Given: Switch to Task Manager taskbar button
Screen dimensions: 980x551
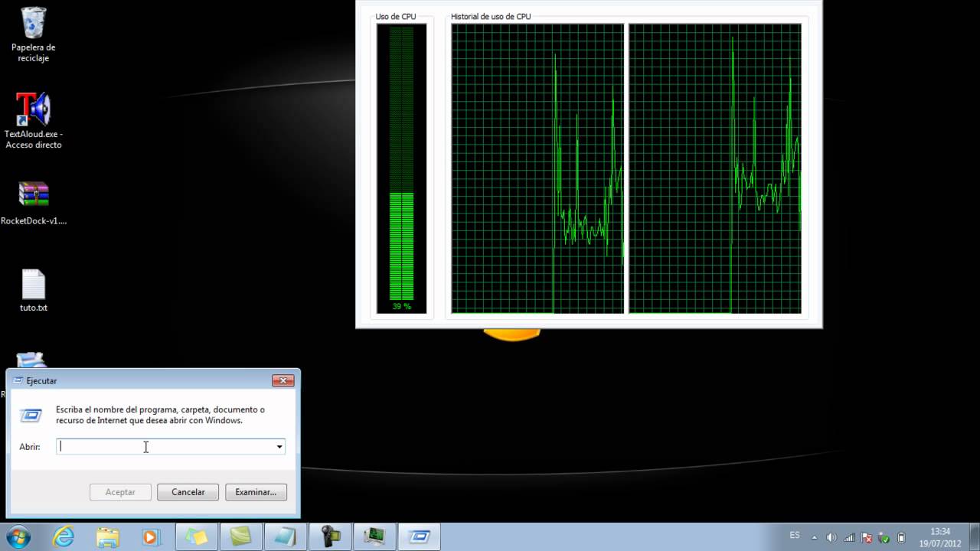Looking at the screenshot, I should (x=374, y=536).
